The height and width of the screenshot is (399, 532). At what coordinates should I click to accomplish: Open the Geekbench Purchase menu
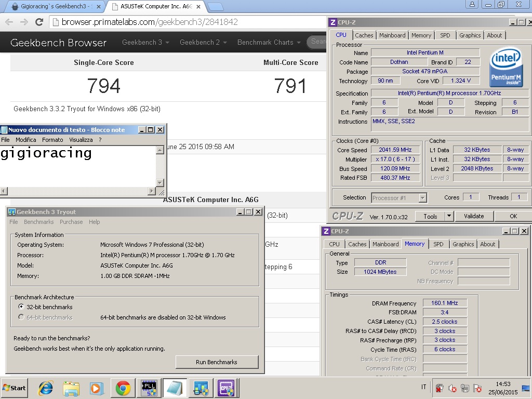[71, 222]
